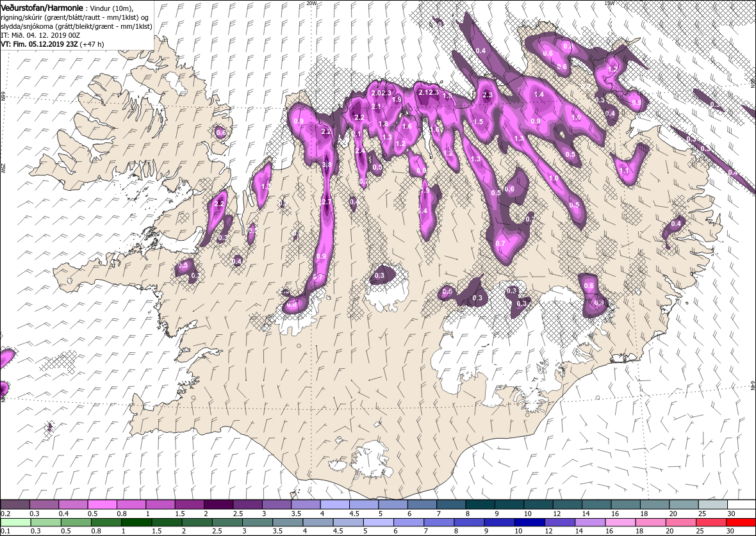Choose the bright pink 0.5 snow legend swatch
756x536 pixels.
[102, 504]
